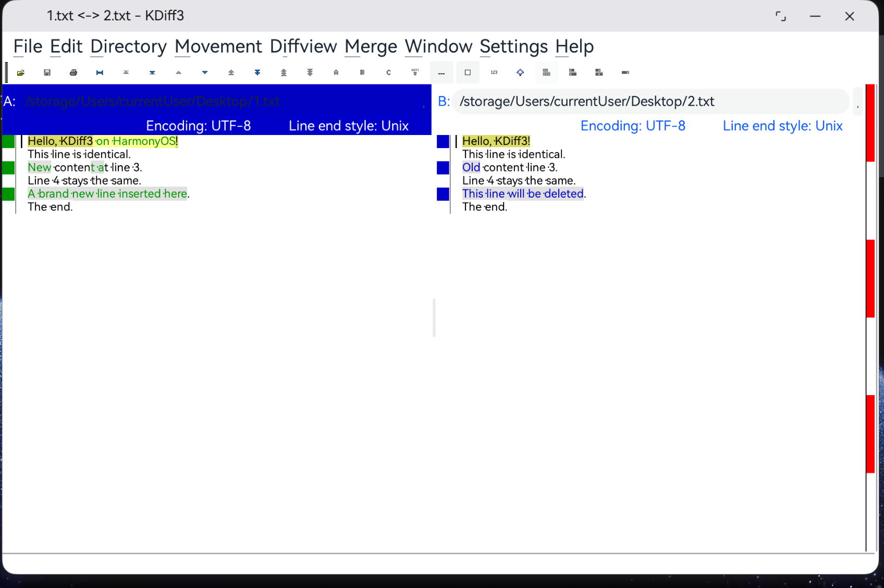Jump to first delta in toolbar
The height and width of the screenshot is (588, 884).
(x=126, y=72)
